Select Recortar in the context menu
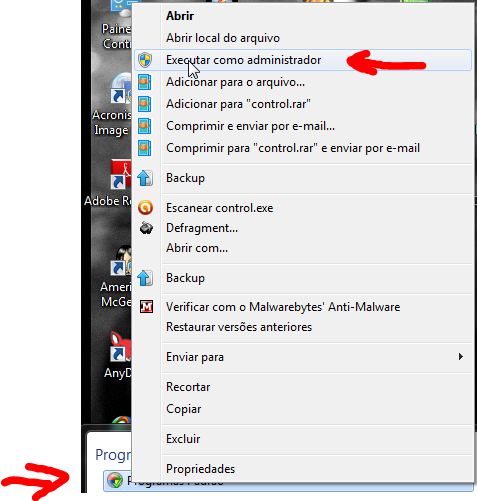 [188, 387]
